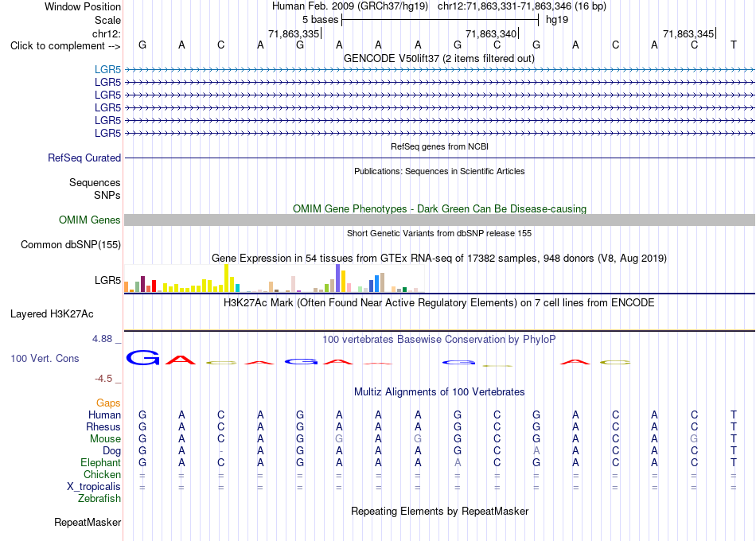This screenshot has width=756, height=541.
Task: Click the '5 bases' scale text
Action: click(x=320, y=20)
